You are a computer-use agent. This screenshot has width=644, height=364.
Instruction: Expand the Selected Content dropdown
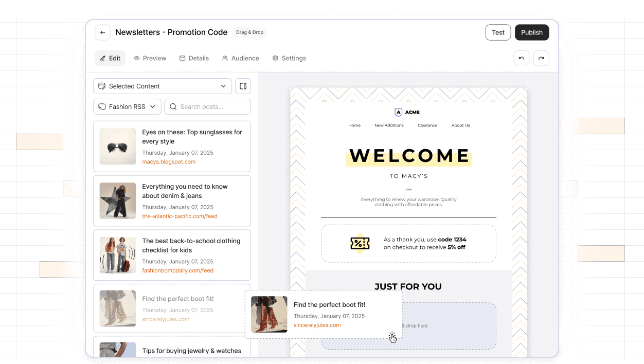point(163,86)
